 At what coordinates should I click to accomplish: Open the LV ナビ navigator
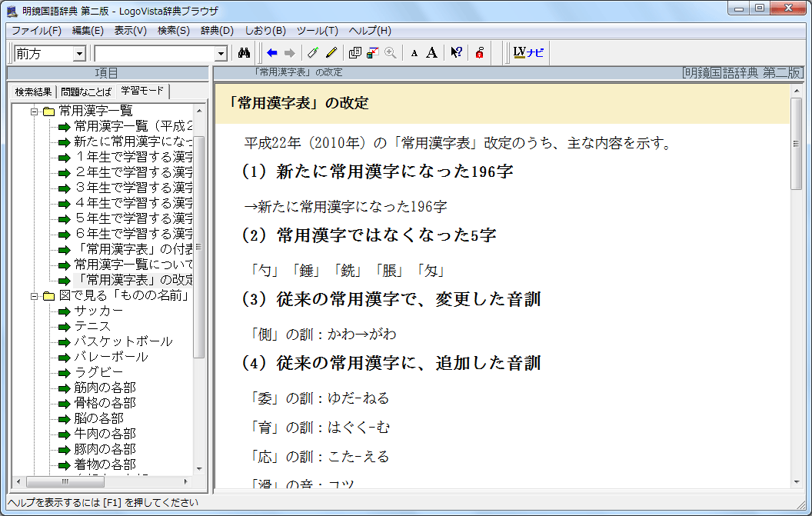coord(528,53)
